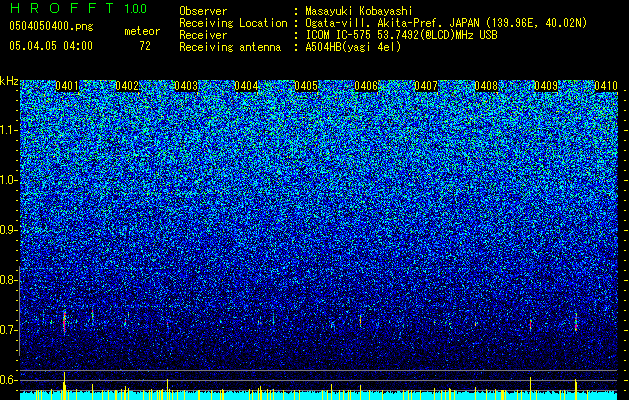Viewport: 629px width, 400px height.
Task: Click the ICOM IC-575 receiver description
Action: pyautogui.click(x=402, y=35)
